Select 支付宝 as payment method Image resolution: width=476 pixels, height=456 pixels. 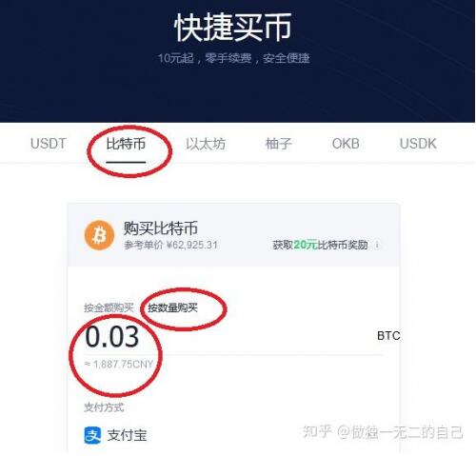[115, 435]
